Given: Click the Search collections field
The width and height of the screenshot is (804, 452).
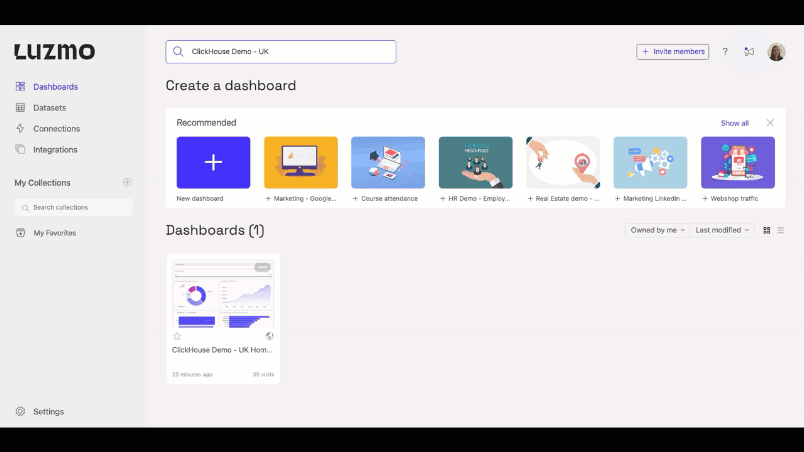Looking at the screenshot, I should (74, 207).
